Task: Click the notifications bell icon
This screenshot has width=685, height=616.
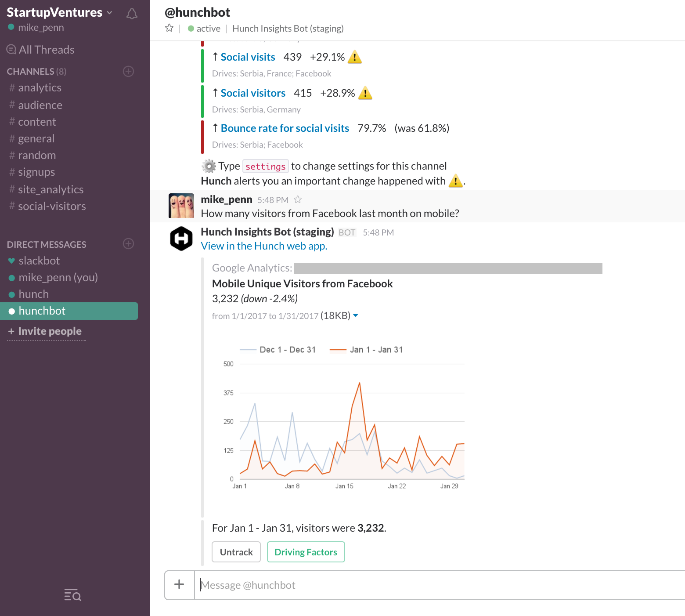Action: tap(132, 14)
